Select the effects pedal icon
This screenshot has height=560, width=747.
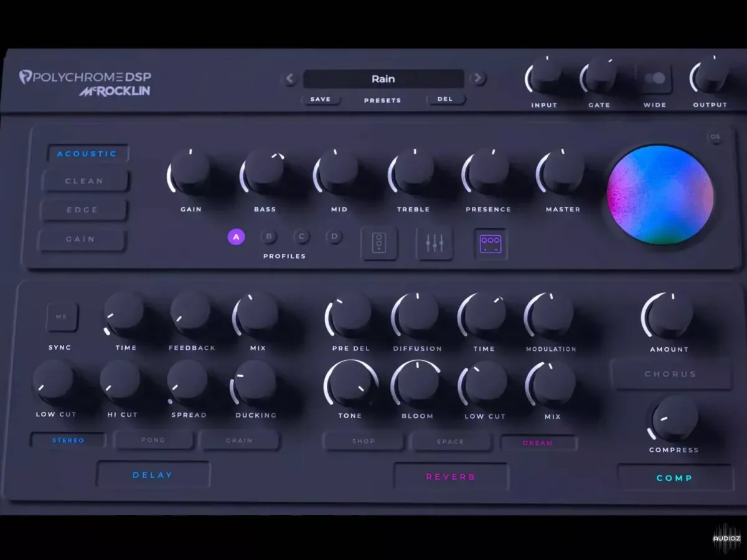491,243
